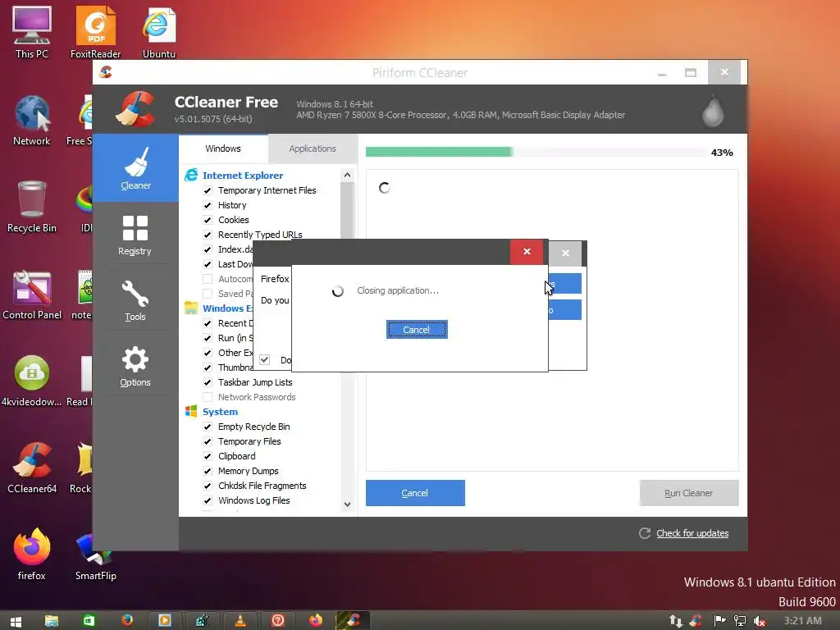Click the muted volume tray icon

coord(759,621)
